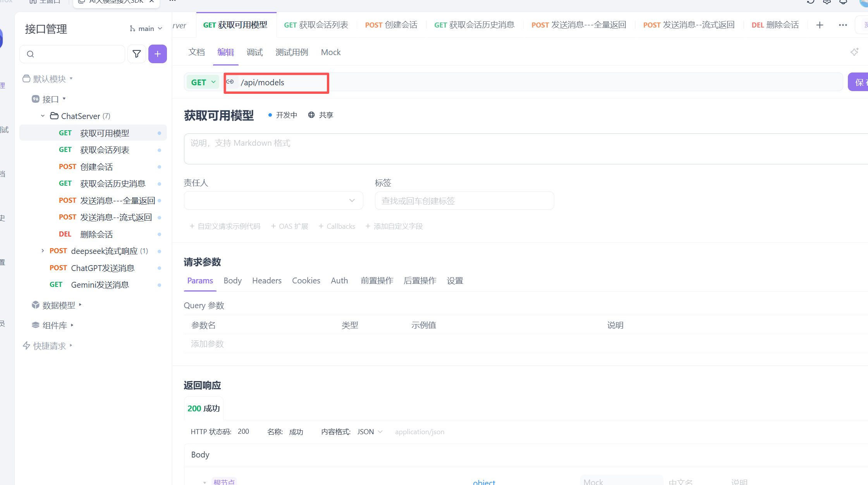Click the purple add interface plus button

[157, 54]
